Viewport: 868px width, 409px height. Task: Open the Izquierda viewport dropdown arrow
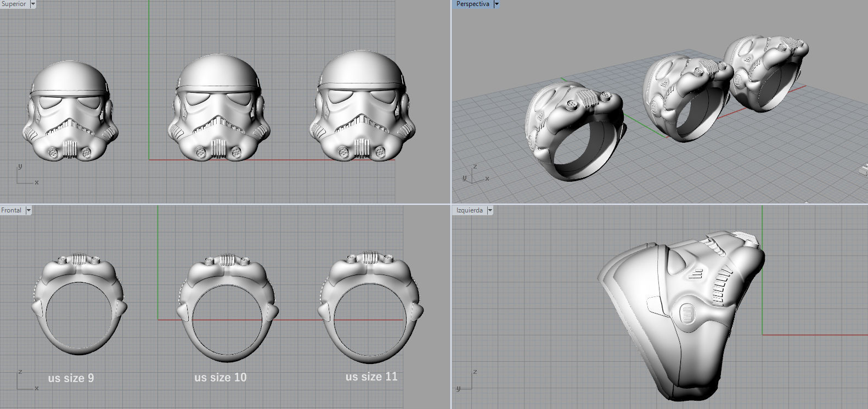pyautogui.click(x=490, y=210)
